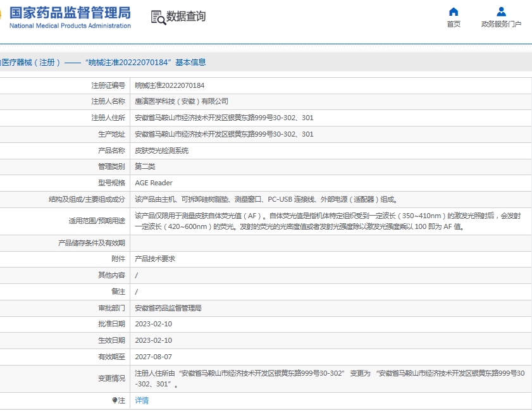This screenshot has width=532, height=413.
Task: Click the 首页 home icon
Action: coord(454,12)
